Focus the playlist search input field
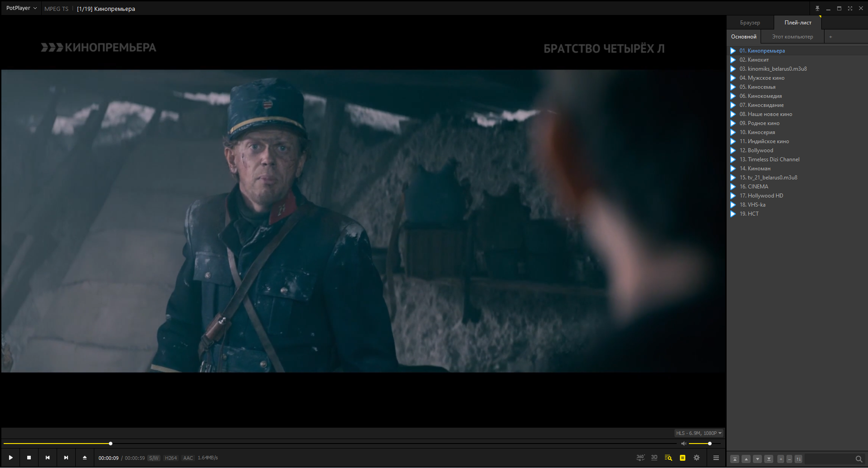The image size is (868, 468). point(829,459)
